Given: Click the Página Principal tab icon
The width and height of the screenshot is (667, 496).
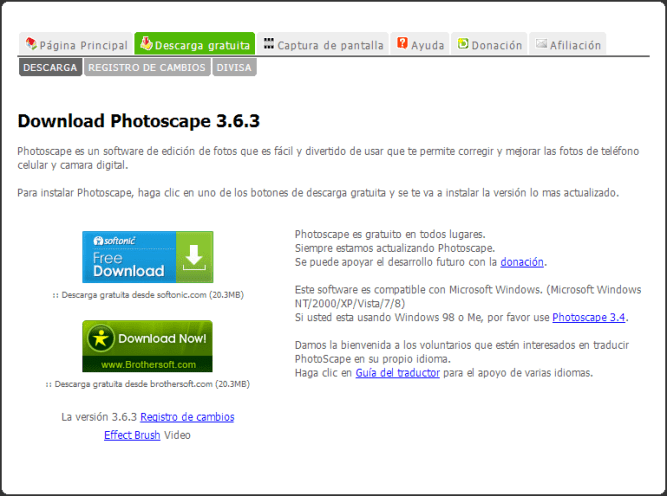Looking at the screenshot, I should [31, 43].
